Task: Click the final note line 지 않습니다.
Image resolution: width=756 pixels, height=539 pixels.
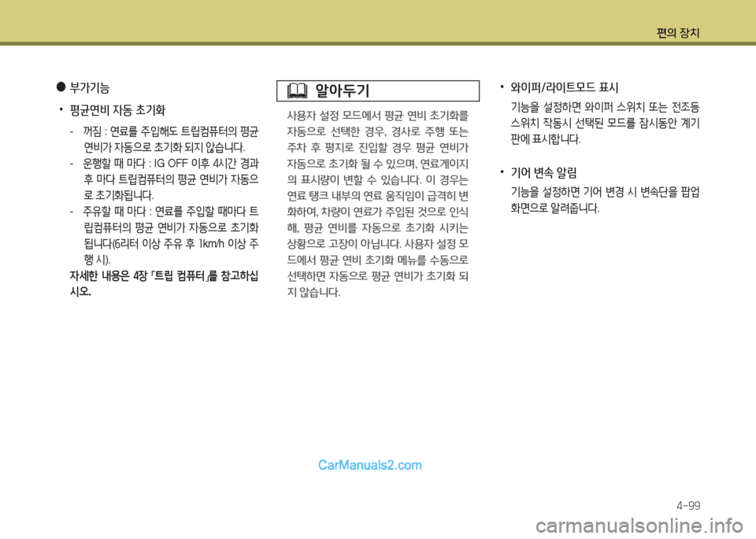Action: pos(314,293)
